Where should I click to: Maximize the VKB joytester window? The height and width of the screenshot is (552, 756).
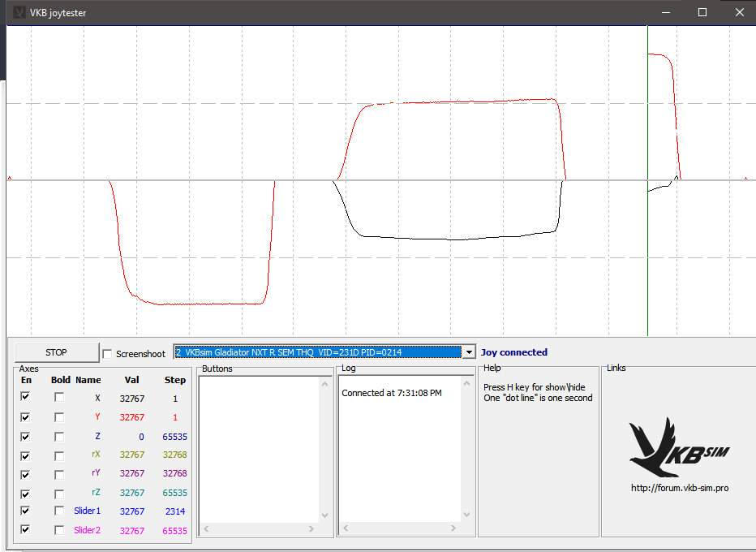pyautogui.click(x=702, y=13)
